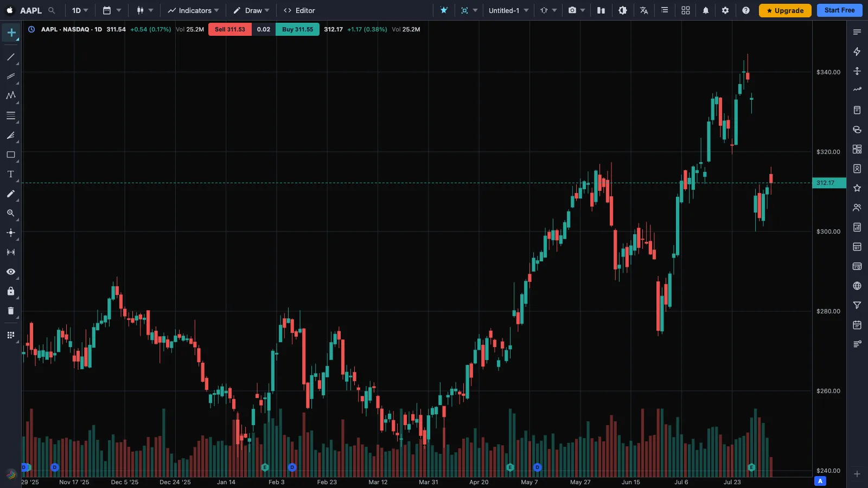Click the Sell 311.53 button
This screenshot has width=868, height=488.
230,29
